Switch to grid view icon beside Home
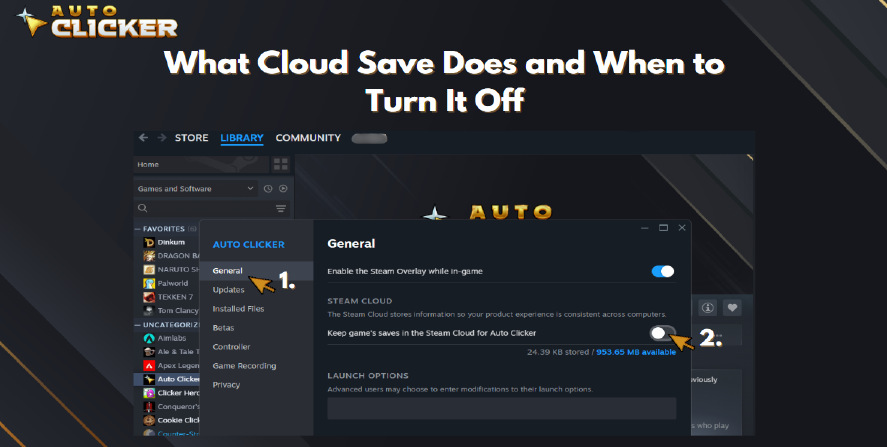This screenshot has height=447, width=887. [x=281, y=165]
